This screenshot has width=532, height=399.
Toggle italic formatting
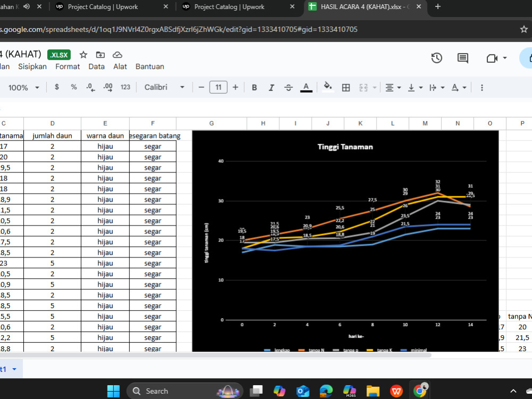pos(271,88)
